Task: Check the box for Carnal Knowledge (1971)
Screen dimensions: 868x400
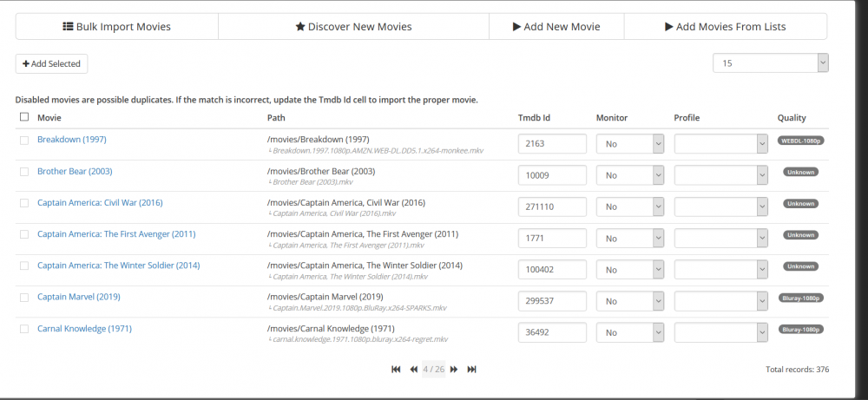Action: (x=24, y=329)
